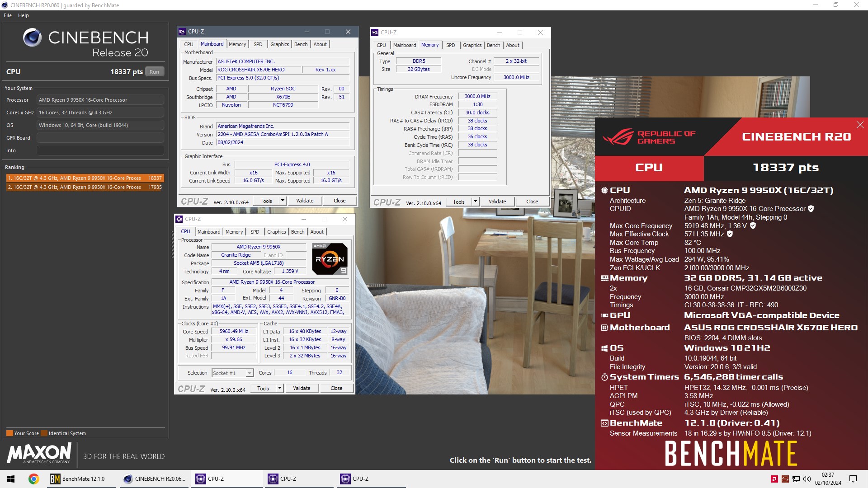
Task: Click the GFX Board field in Cinebench
Action: click(x=100, y=138)
